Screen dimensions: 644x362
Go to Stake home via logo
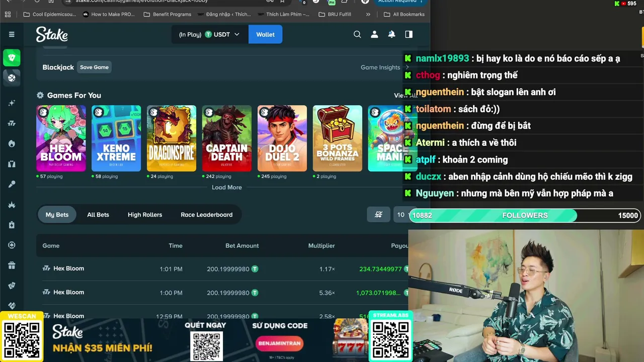52,34
